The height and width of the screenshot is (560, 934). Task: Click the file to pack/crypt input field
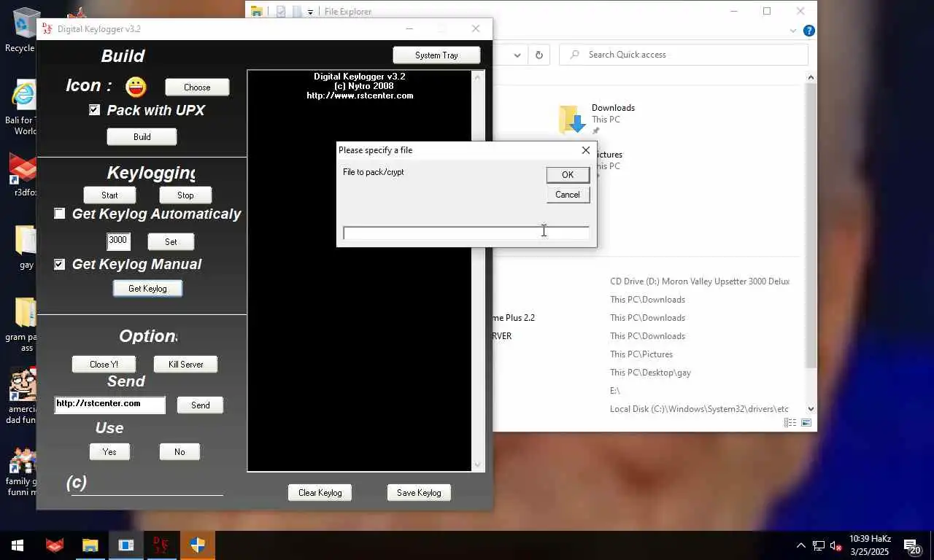pos(466,233)
